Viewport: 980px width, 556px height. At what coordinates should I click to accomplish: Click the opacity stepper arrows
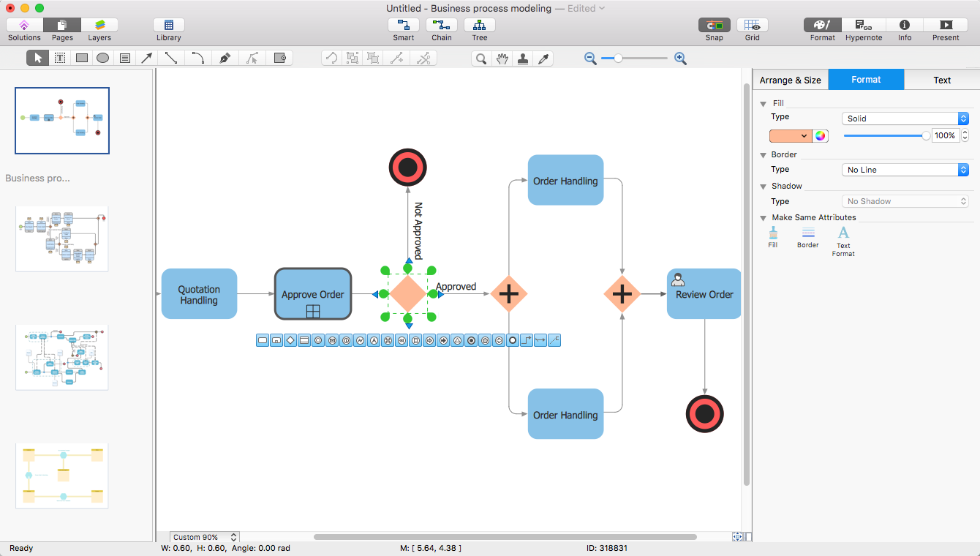click(x=965, y=135)
